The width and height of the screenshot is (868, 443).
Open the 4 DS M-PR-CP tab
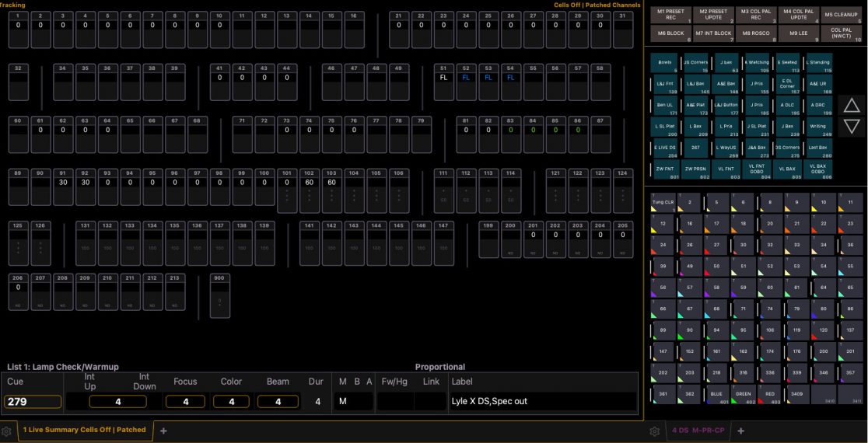pyautogui.click(x=698, y=431)
